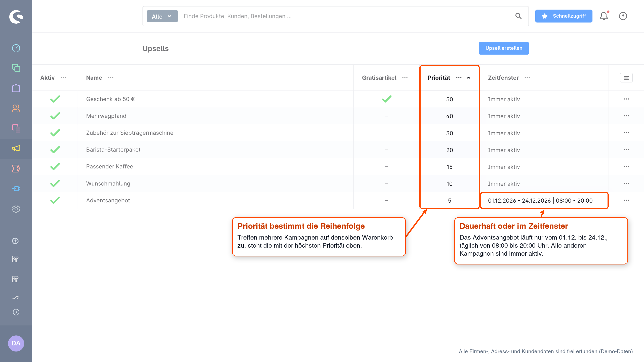Expand sidebar with the circled arrow icon
644x362 pixels.
(16, 312)
